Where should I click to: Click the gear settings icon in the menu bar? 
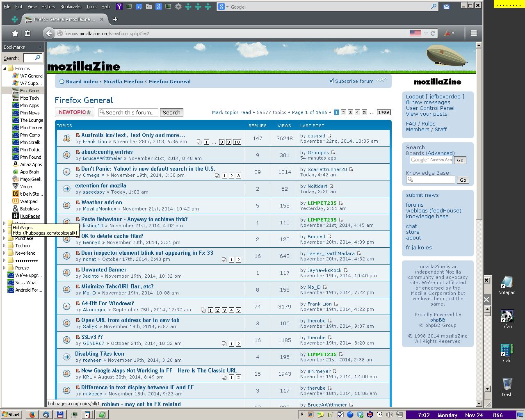[178, 7]
